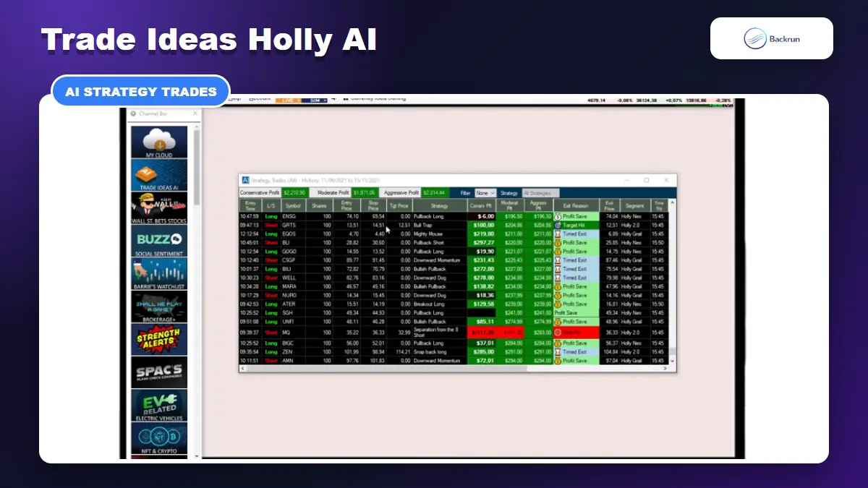
Task: Open the Strength Alerts channel
Action: (159, 339)
